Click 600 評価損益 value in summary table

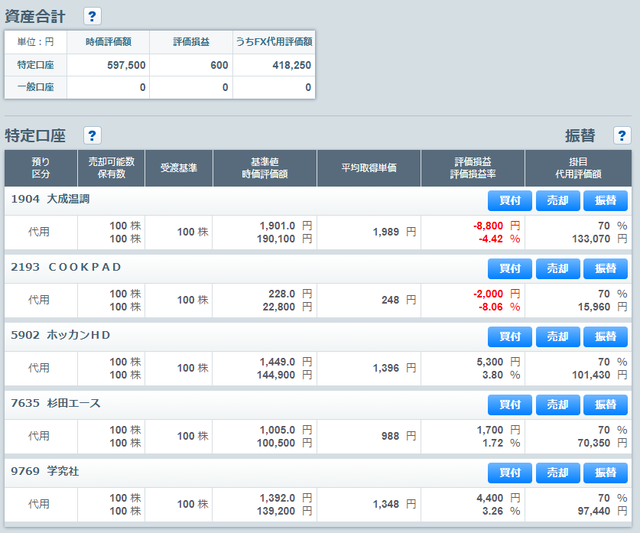pyautogui.click(x=219, y=65)
